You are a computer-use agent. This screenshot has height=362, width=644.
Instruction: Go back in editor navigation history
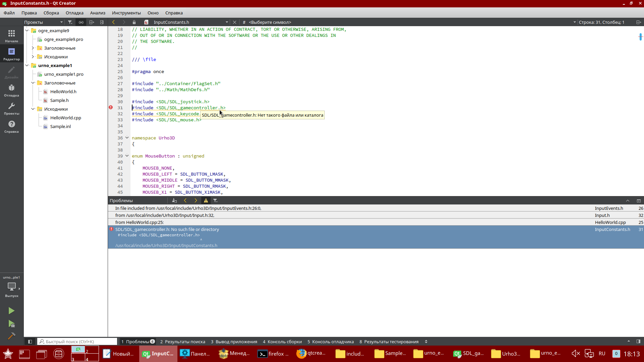[x=114, y=22]
